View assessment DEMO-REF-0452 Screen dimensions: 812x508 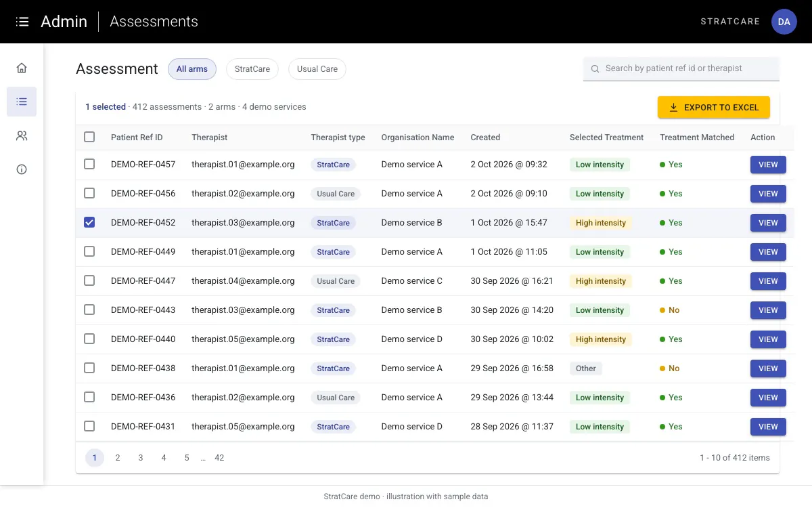[768, 223]
